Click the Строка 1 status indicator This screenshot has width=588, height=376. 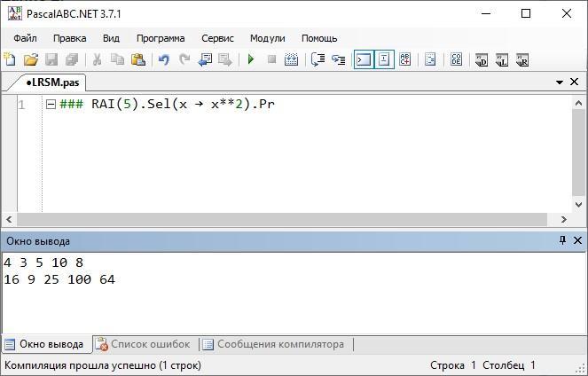453,365
